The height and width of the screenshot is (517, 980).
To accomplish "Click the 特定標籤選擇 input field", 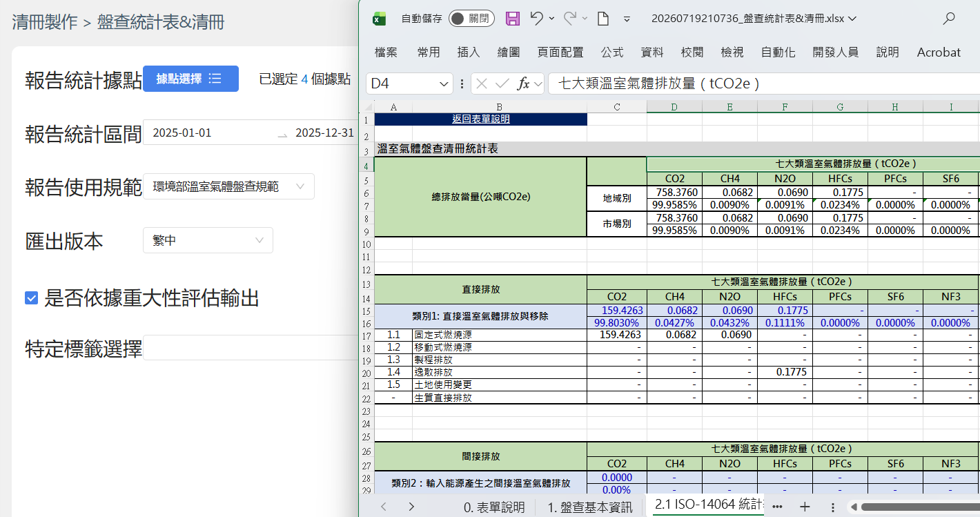I will [x=251, y=347].
